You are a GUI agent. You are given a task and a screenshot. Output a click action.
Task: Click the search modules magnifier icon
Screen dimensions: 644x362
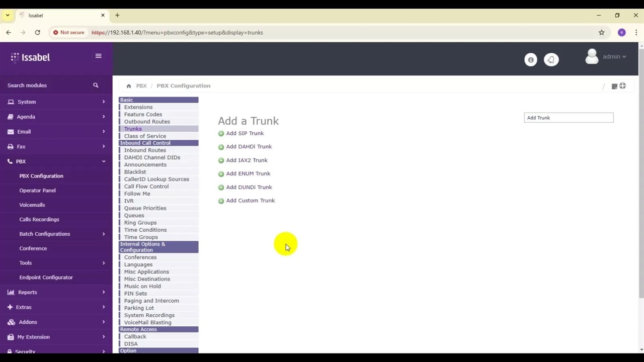[x=96, y=85]
